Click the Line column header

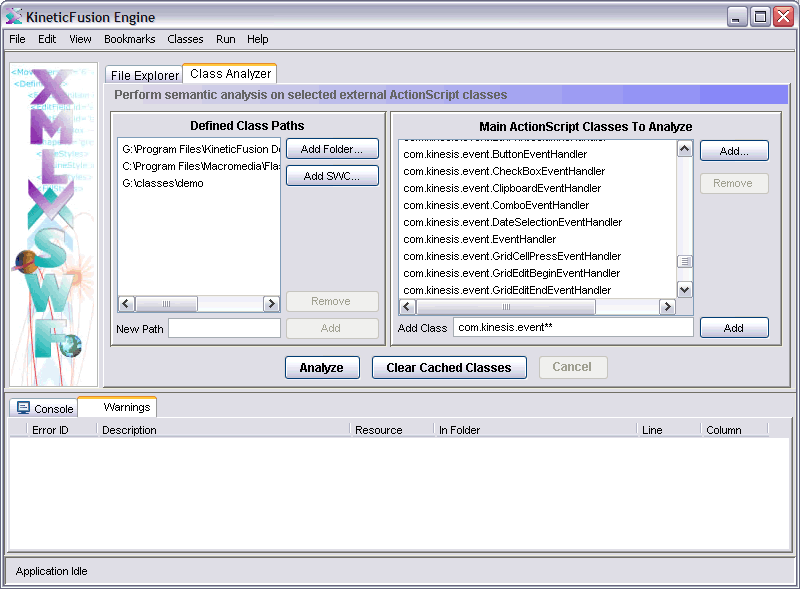668,430
